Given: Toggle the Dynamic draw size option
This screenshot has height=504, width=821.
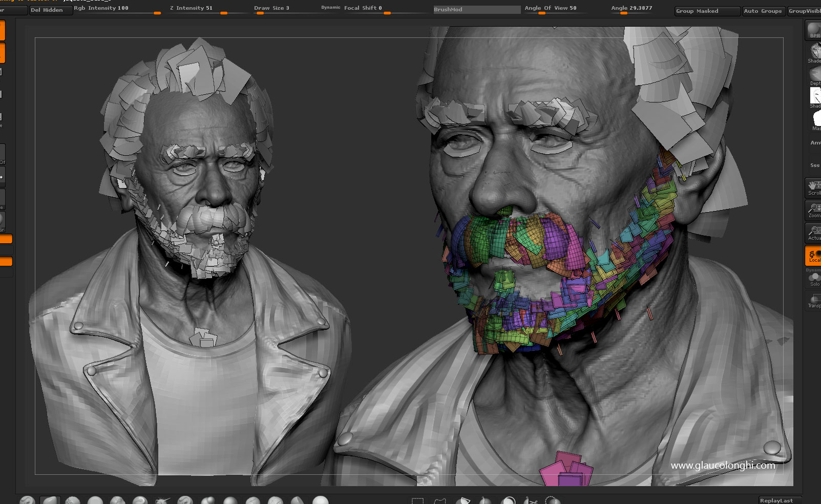Looking at the screenshot, I should [x=330, y=8].
